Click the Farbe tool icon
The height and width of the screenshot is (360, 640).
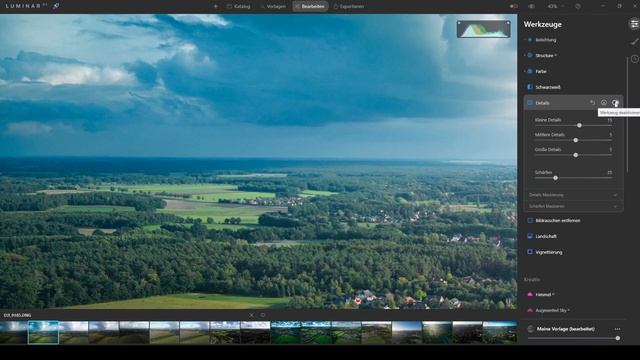click(x=530, y=71)
